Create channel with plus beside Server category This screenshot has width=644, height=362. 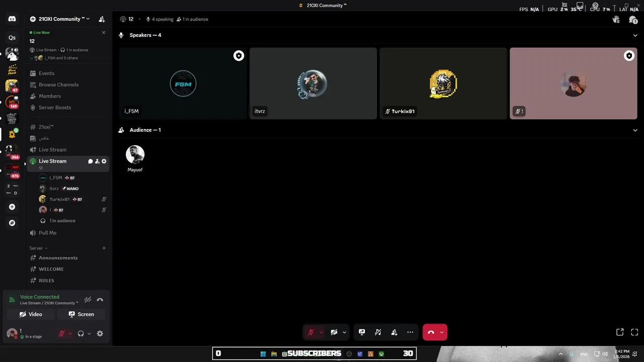point(104,248)
